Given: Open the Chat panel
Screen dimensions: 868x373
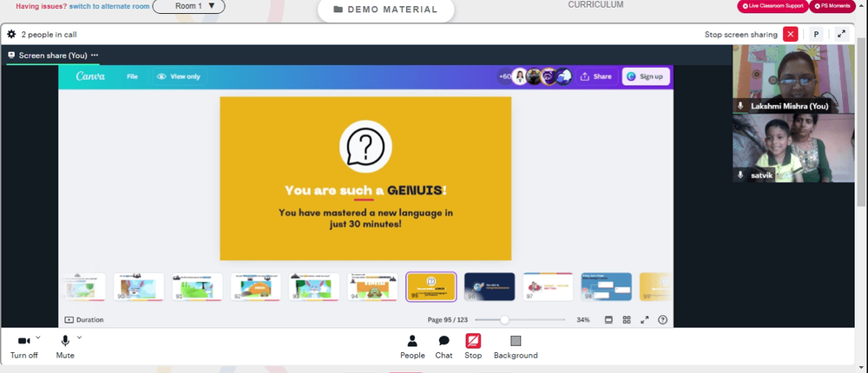Looking at the screenshot, I should click(x=444, y=347).
